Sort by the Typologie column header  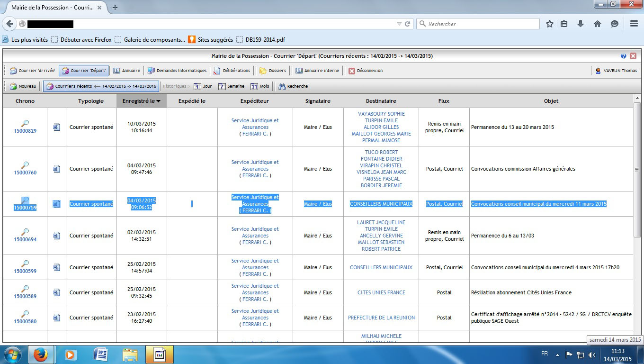(91, 101)
